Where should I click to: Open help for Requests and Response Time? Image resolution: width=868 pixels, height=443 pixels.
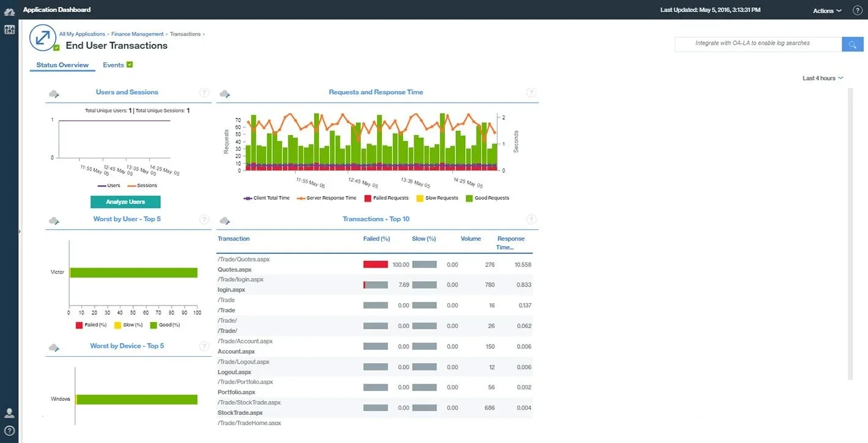531,93
